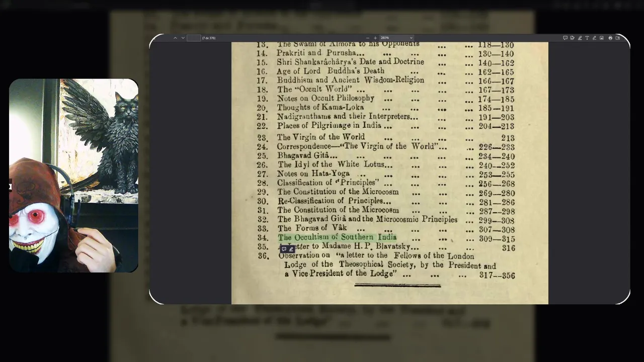Image resolution: width=644 pixels, height=362 pixels.
Task: Click the page number input field
Action: 194,38
